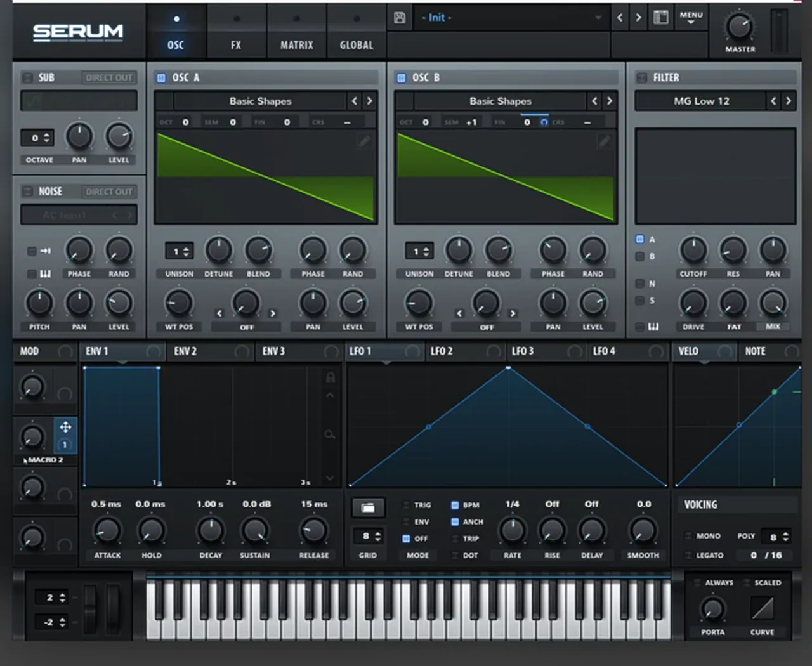Click the MIX label under the filter knob
Viewport: 812px width, 666px height.
pyautogui.click(x=773, y=327)
